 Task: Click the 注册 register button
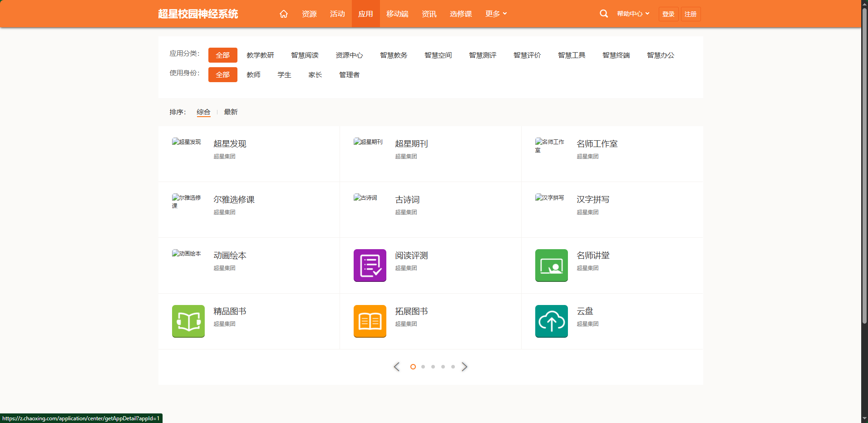click(x=690, y=14)
